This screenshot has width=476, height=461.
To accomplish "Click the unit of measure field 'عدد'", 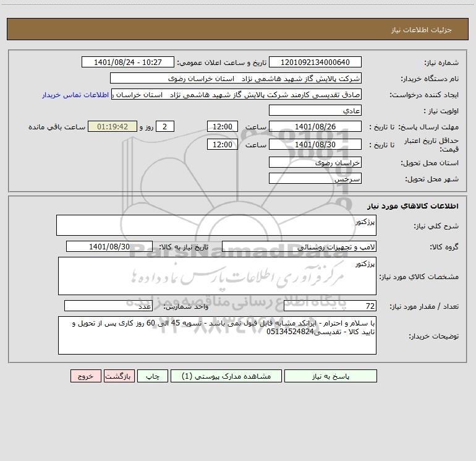I will [108, 306].
